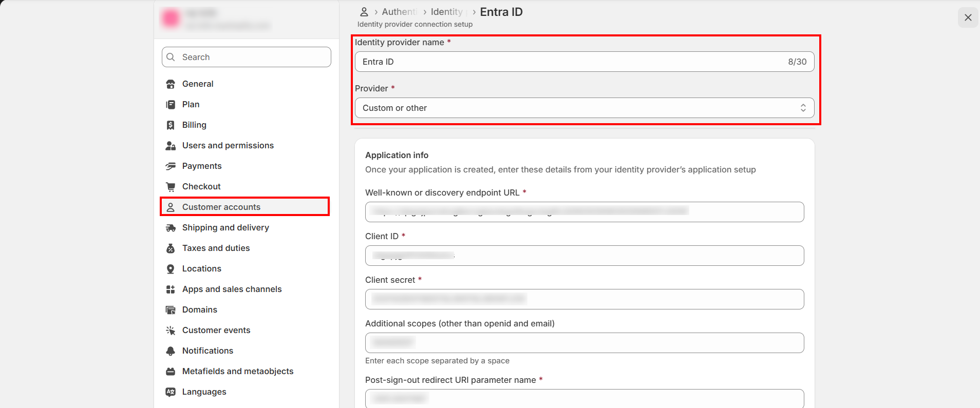Close the settings dialog with X

[968, 17]
